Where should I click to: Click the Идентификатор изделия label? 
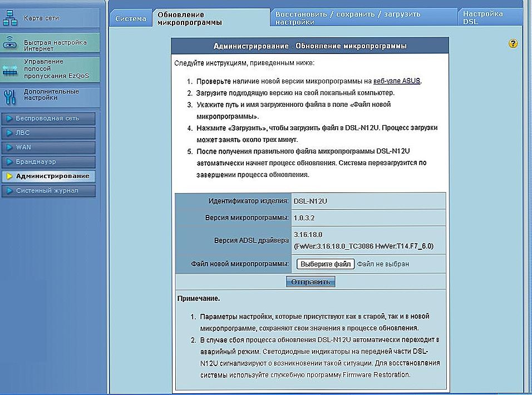tap(248, 201)
